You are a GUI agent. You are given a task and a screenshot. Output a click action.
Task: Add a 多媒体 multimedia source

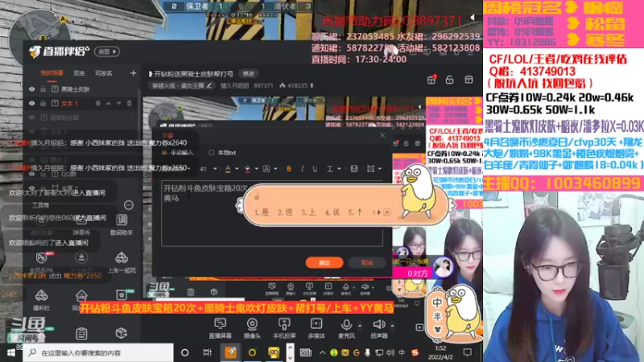click(x=316, y=328)
